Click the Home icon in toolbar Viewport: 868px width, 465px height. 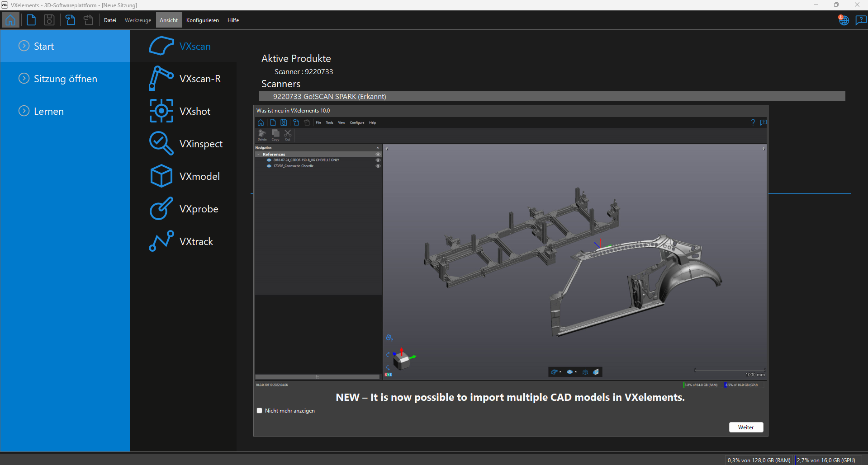(x=10, y=20)
